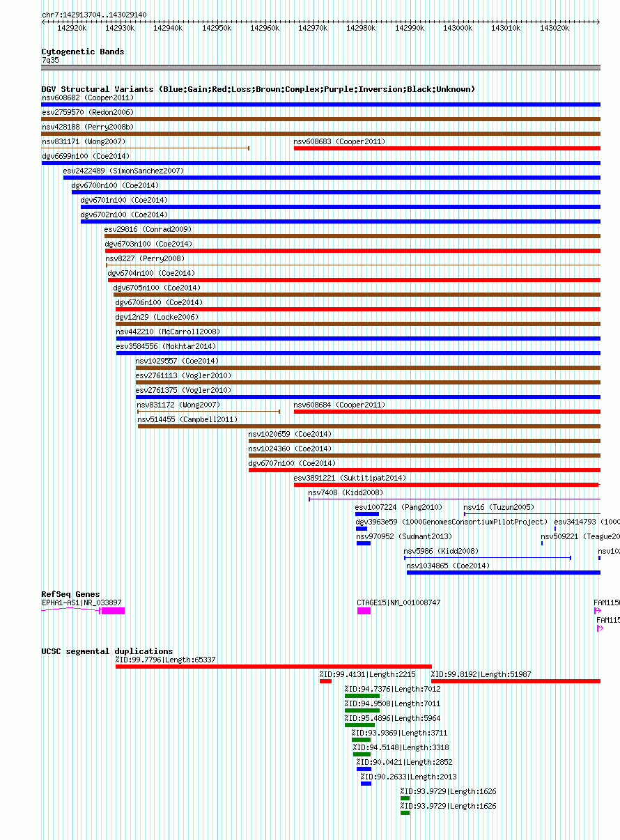Click the 143020k ruler tick label
The image size is (620, 840).
click(x=555, y=29)
